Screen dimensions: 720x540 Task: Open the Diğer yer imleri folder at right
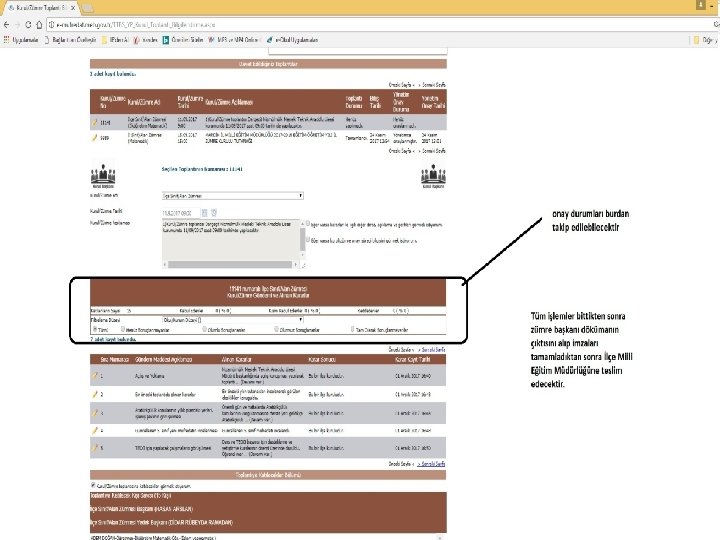(x=705, y=40)
